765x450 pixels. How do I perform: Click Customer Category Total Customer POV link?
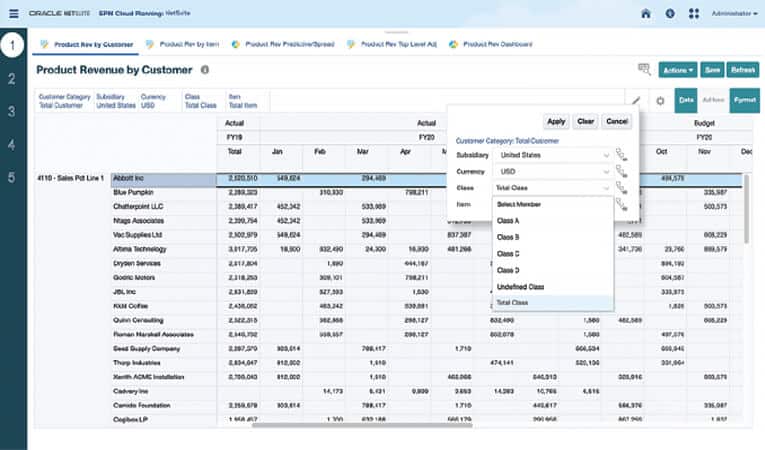[x=64, y=101]
